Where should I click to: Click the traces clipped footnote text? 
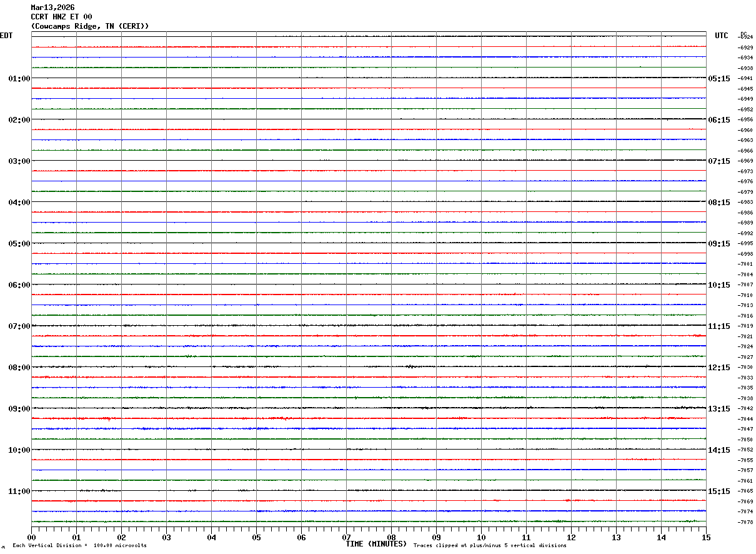point(490,545)
